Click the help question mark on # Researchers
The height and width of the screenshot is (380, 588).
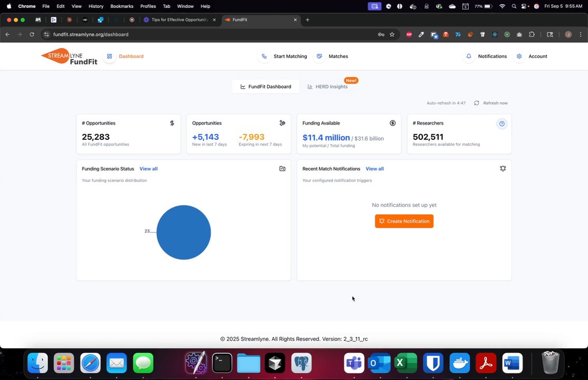click(x=502, y=124)
